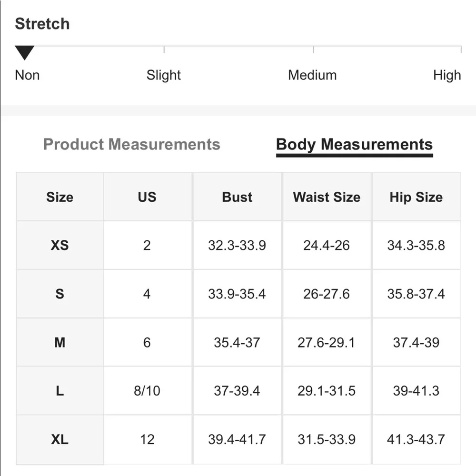Select the Body Measurements tab
Viewport: 476px width, 476px height.
[354, 145]
